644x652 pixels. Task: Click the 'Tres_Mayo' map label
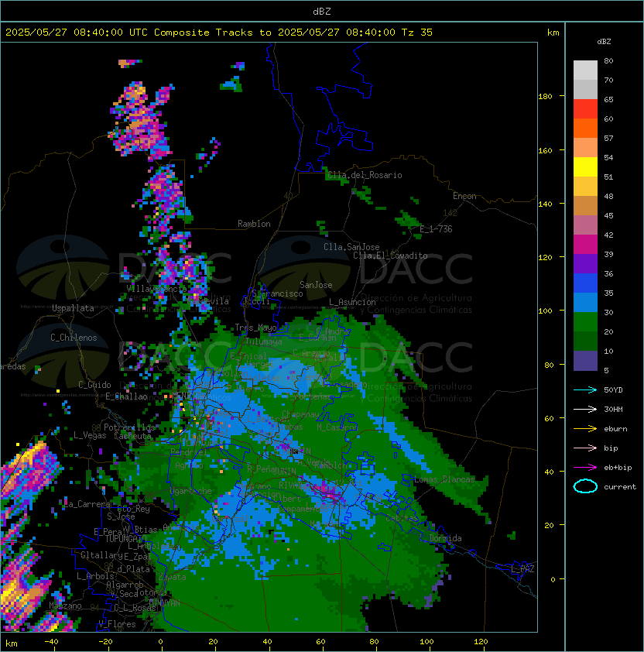click(255, 328)
